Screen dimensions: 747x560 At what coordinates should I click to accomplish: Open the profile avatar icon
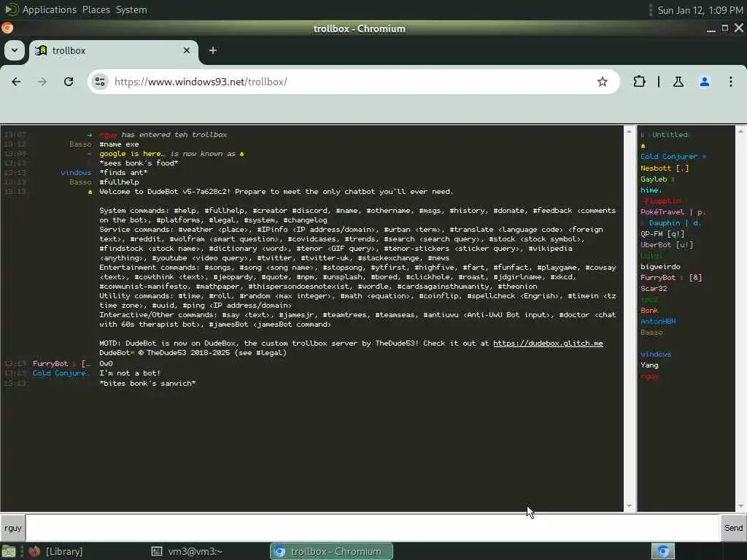704,82
